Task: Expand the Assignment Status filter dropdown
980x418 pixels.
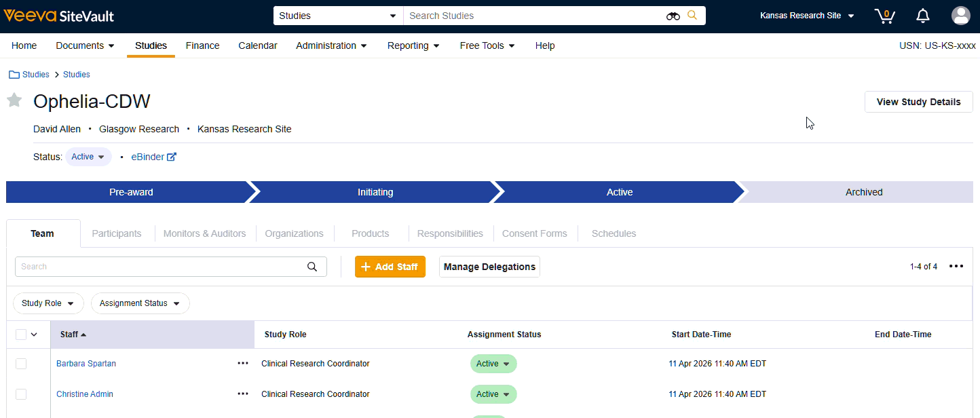Action: click(140, 303)
